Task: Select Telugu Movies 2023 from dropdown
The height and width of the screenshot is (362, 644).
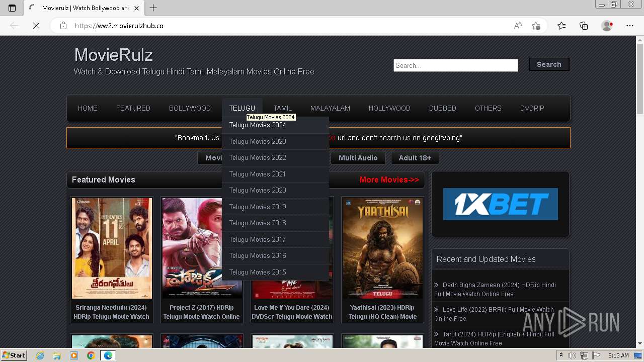Action: (x=275, y=141)
